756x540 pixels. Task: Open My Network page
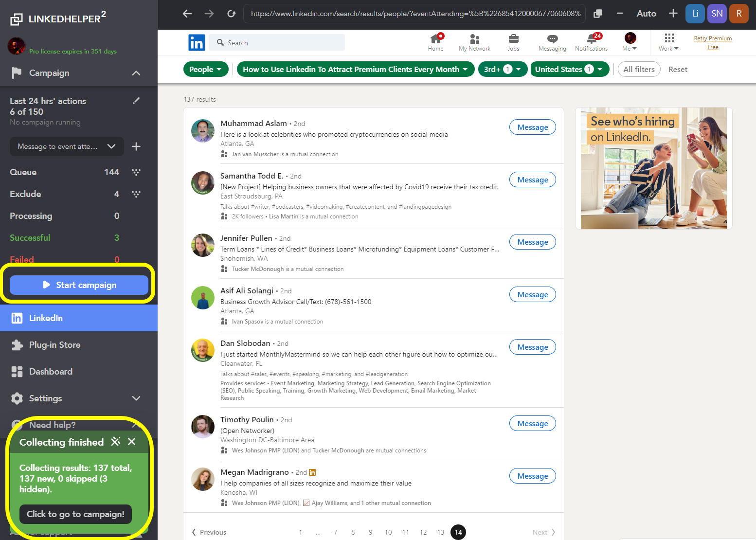coord(474,42)
